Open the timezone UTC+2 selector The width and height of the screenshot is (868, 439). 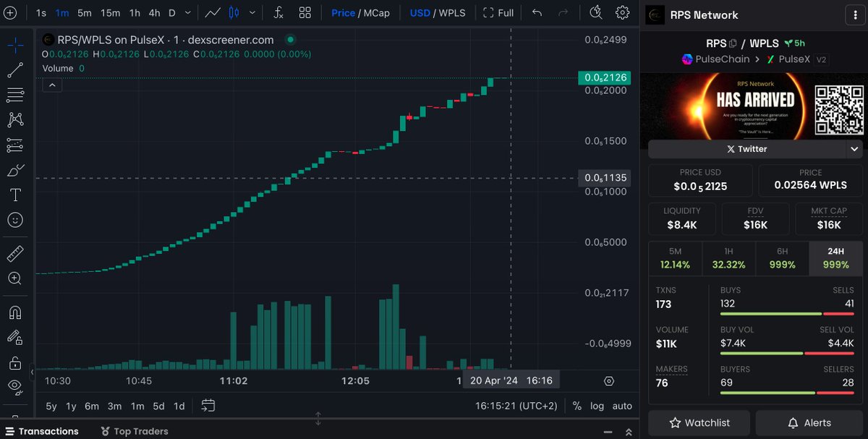516,406
